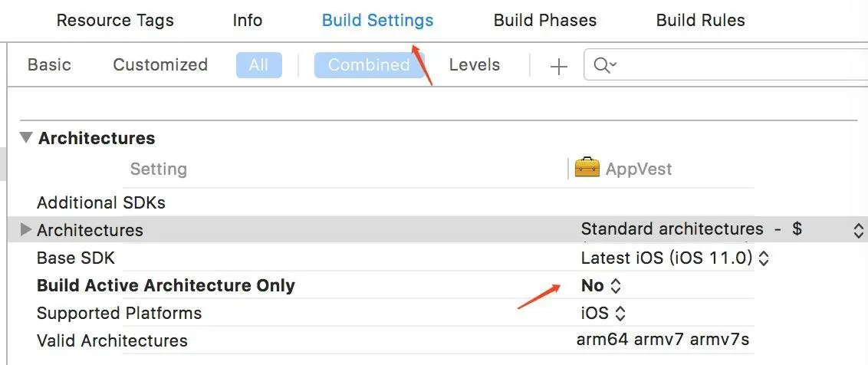This screenshot has width=868, height=365.
Task: Click the plus add setting button
Action: [x=558, y=67]
